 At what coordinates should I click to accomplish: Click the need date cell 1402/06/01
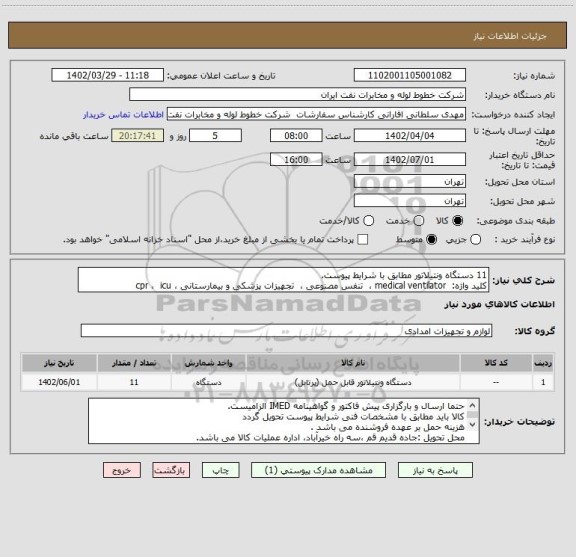(x=59, y=382)
